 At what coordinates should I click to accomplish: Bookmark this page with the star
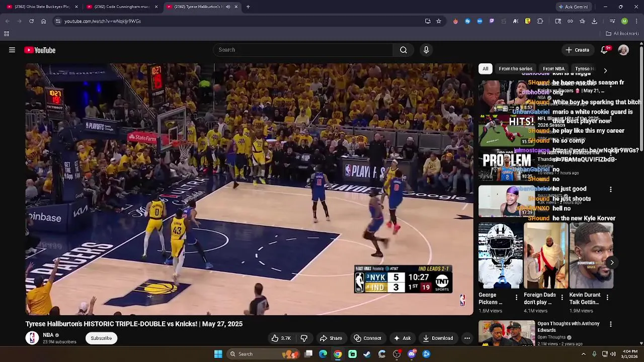pos(439,21)
